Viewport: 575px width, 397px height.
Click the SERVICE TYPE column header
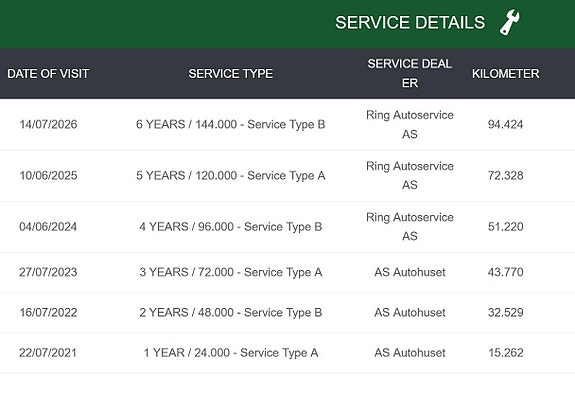(231, 74)
